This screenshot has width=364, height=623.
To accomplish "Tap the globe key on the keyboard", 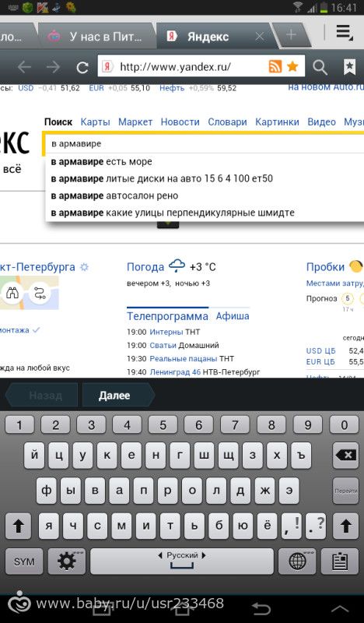I will click(x=297, y=561).
